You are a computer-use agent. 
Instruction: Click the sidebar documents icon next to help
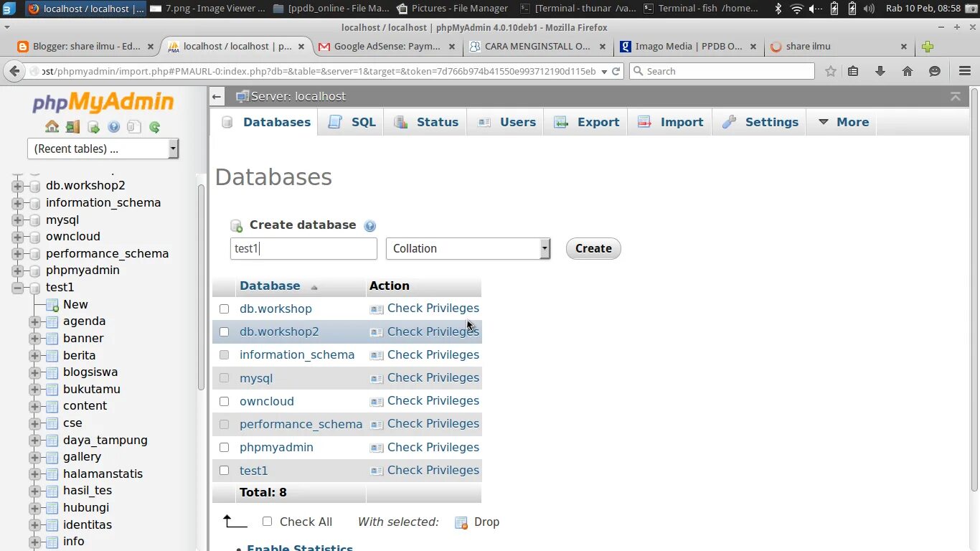coord(133,127)
